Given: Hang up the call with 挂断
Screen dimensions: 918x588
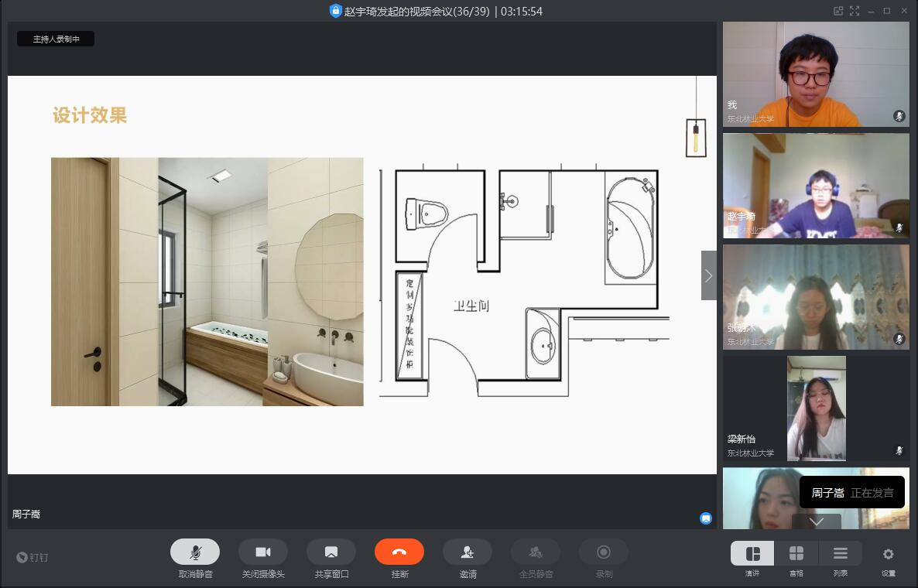Looking at the screenshot, I should point(399,552).
